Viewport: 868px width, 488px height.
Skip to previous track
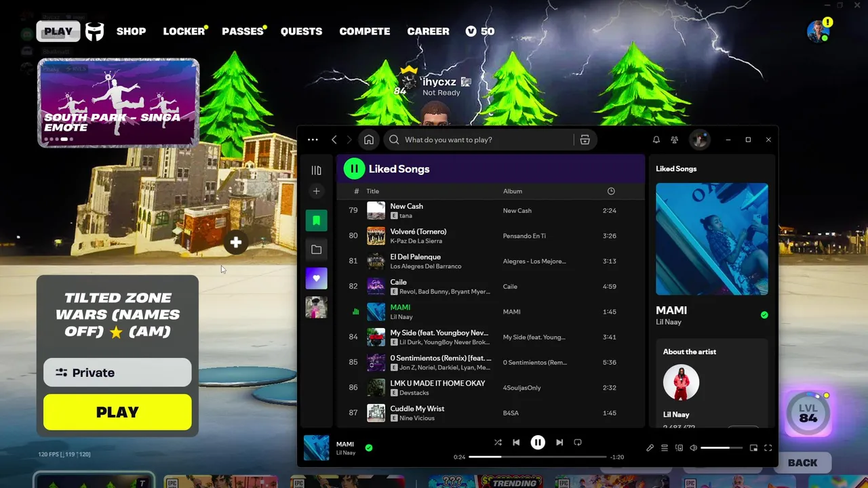[516, 443]
